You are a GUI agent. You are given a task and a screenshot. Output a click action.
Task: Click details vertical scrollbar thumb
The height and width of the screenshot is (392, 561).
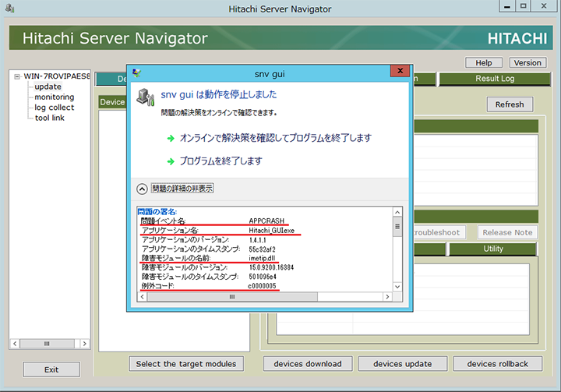(x=397, y=227)
